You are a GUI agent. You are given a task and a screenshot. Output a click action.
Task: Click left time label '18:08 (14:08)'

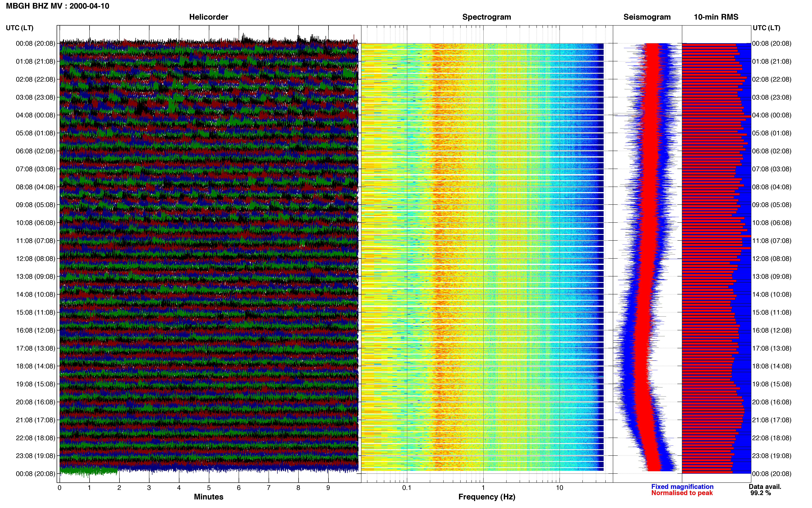coord(35,366)
